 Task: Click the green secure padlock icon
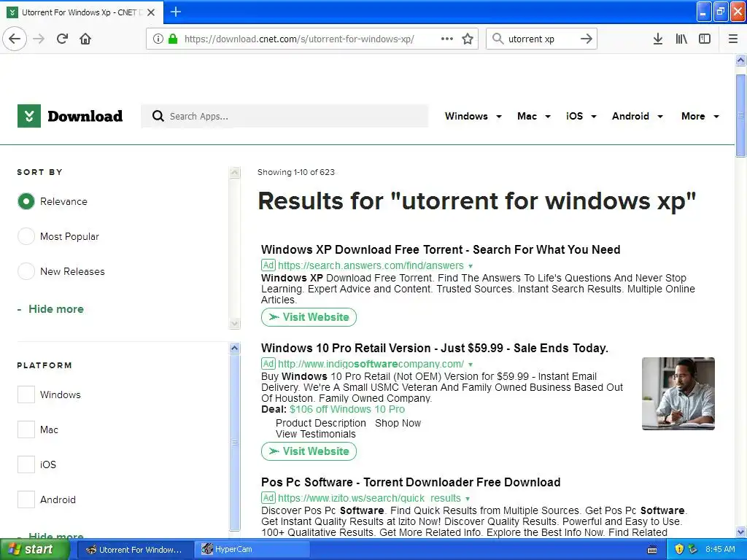pos(173,39)
